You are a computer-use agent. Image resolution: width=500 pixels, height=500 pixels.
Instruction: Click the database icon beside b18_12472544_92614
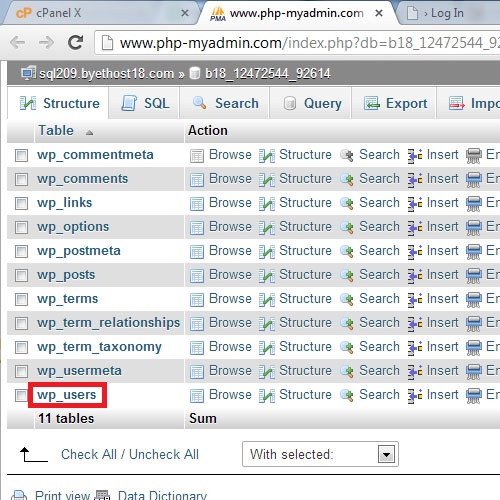(195, 73)
